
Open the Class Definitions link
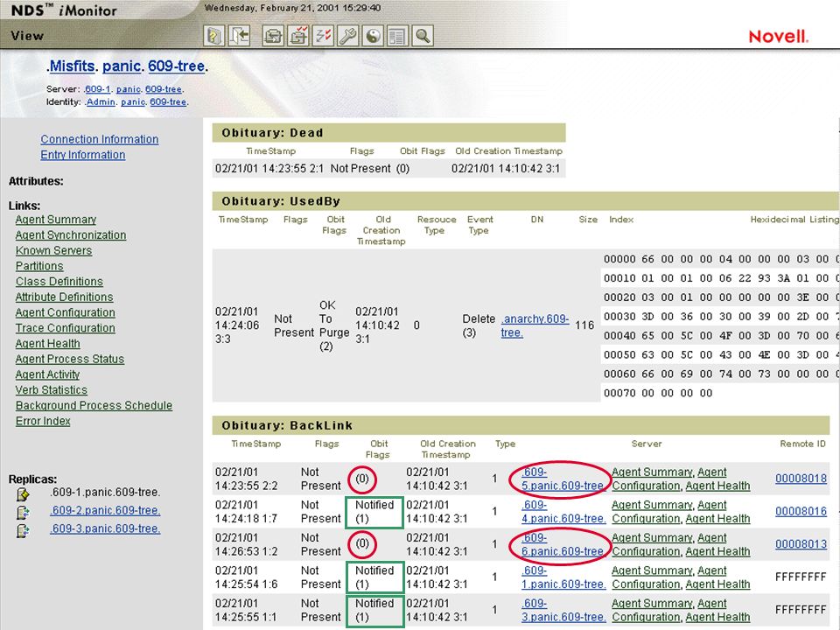59,282
